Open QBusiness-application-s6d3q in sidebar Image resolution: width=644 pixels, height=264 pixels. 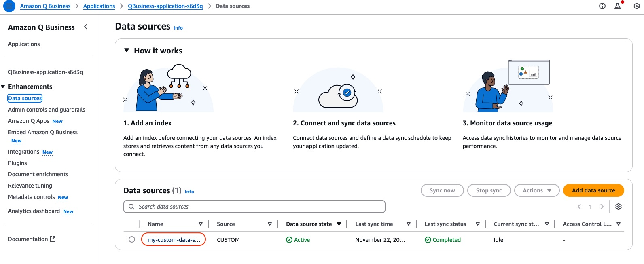pos(46,72)
